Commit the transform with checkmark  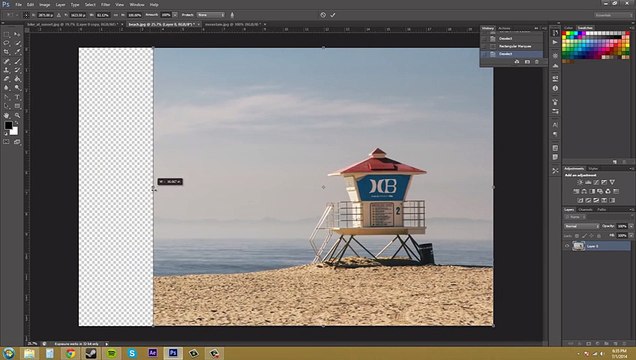(333, 15)
